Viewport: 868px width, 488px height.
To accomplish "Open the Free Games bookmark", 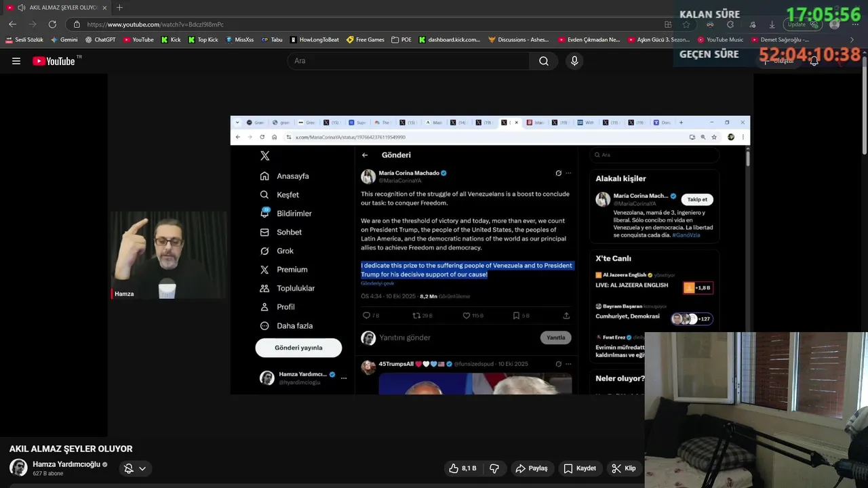I will 366,40.
